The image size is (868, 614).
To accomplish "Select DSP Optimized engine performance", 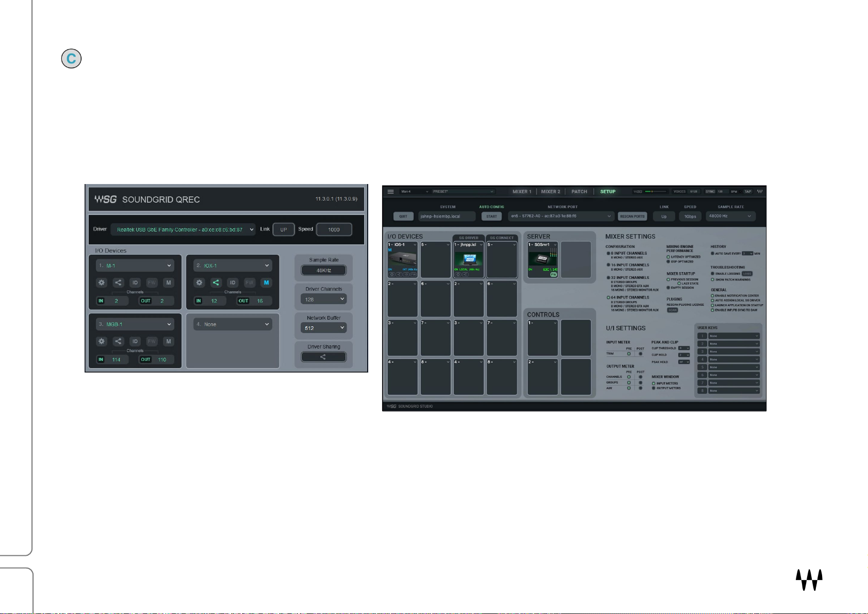I will pyautogui.click(x=668, y=261).
